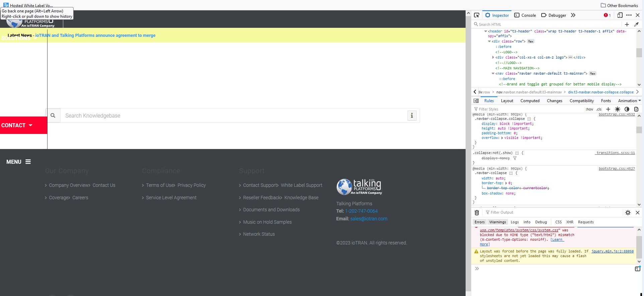Screen dimensions: 644x296
Task: Pick a color from page with eyedropper
Action: (x=636, y=24)
